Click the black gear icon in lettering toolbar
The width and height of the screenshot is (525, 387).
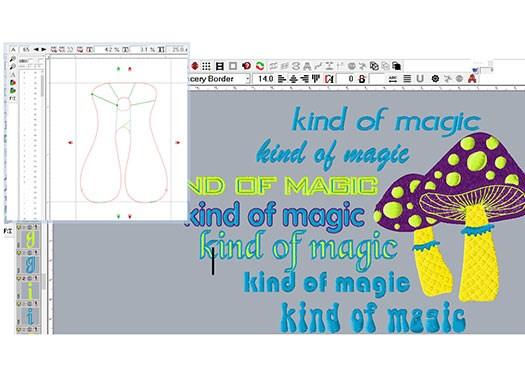(x=435, y=79)
